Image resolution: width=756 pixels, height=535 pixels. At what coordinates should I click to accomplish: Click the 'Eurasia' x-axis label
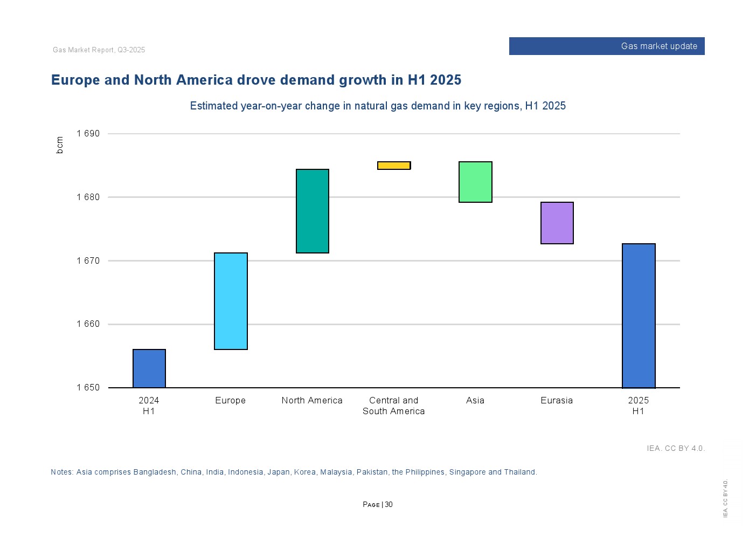click(x=557, y=400)
